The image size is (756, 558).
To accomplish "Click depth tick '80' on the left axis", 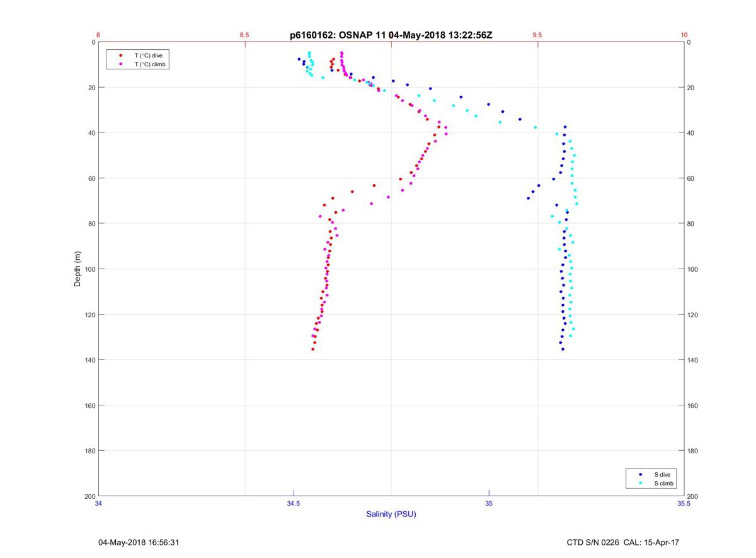I will pyautogui.click(x=91, y=224).
